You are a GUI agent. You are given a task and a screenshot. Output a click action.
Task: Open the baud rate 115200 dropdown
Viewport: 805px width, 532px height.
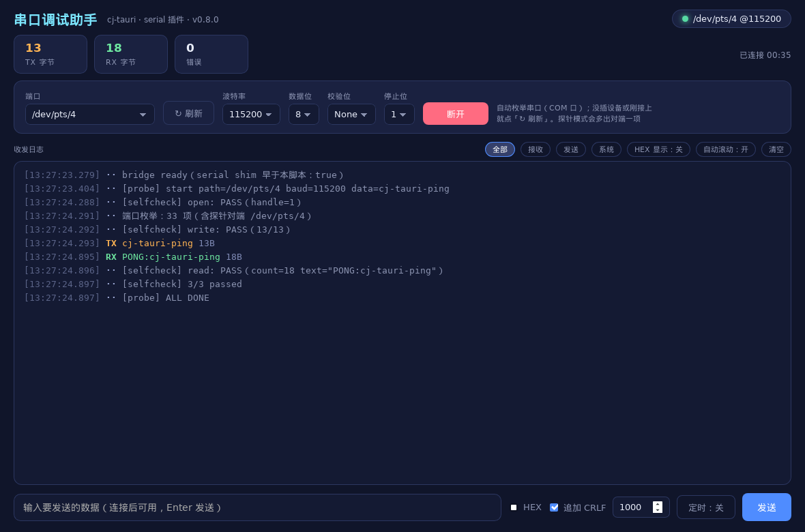[x=251, y=114]
